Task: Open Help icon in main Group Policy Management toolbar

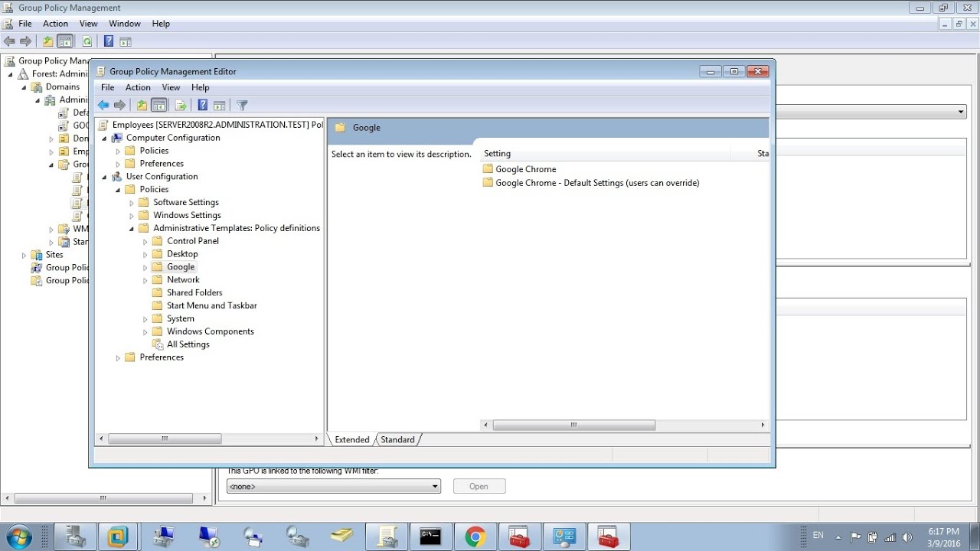Action: [109, 41]
